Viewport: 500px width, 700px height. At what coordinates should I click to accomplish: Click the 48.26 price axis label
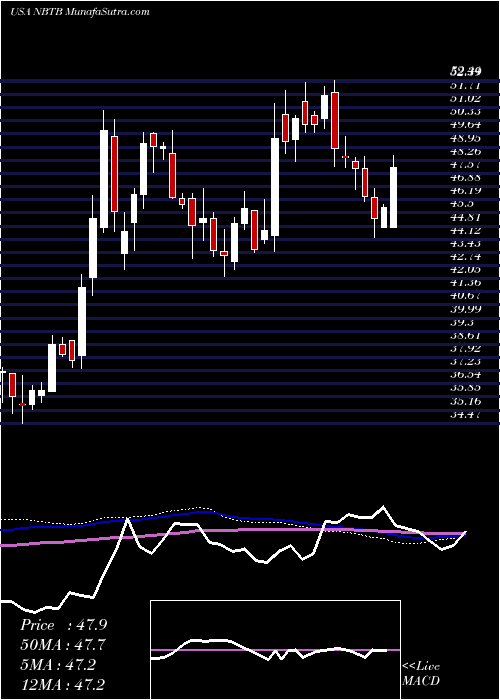(x=465, y=152)
